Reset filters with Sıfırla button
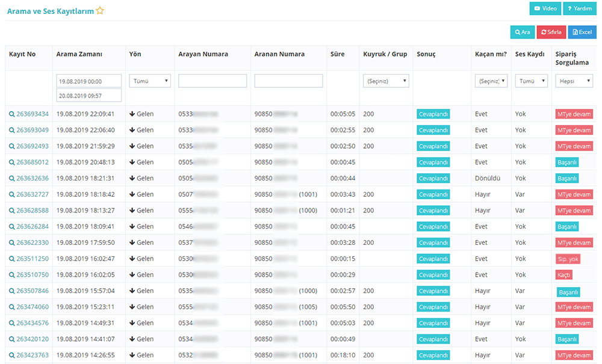 [x=551, y=32]
